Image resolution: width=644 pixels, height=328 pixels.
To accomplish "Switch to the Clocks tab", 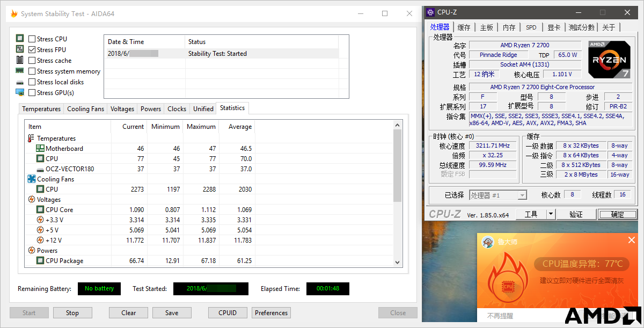I will 177,108.
